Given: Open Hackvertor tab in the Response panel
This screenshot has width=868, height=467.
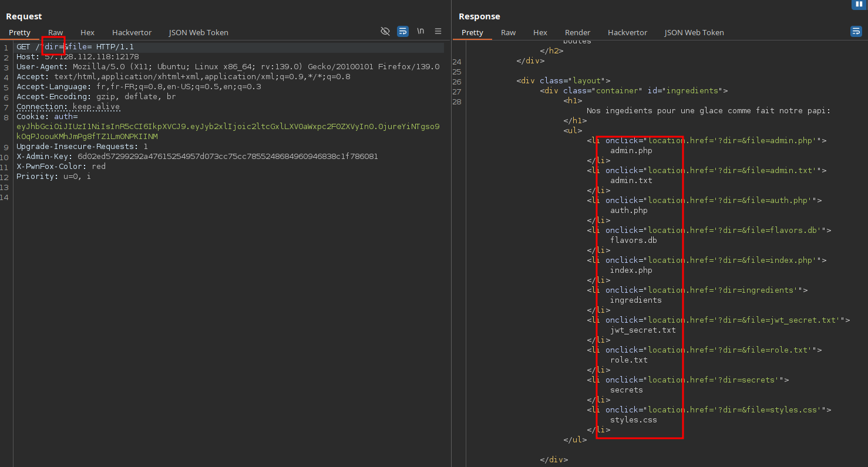Looking at the screenshot, I should 627,32.
